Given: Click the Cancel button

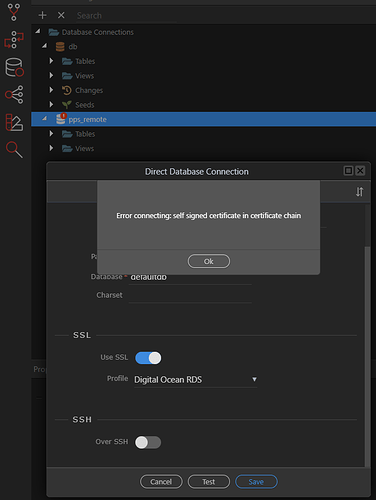Looking at the screenshot, I should pos(161,482).
